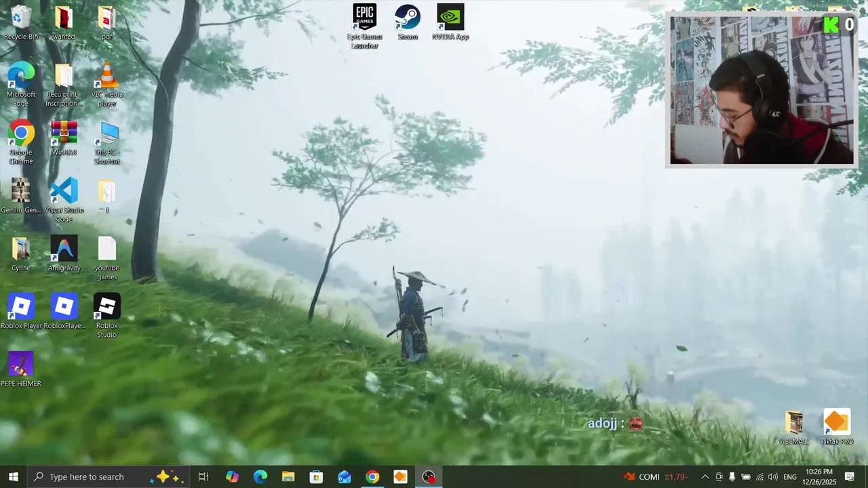Open the orange diamond app in taskbar
The height and width of the screenshot is (488, 868).
point(400,476)
